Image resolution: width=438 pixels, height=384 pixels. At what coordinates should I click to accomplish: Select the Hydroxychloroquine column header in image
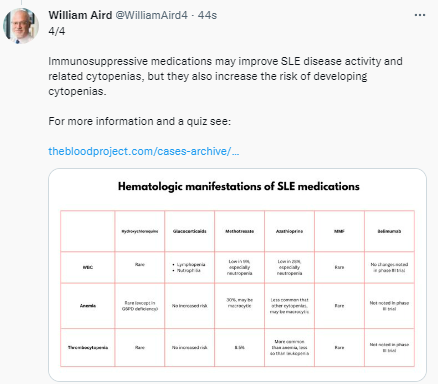pyautogui.click(x=140, y=231)
